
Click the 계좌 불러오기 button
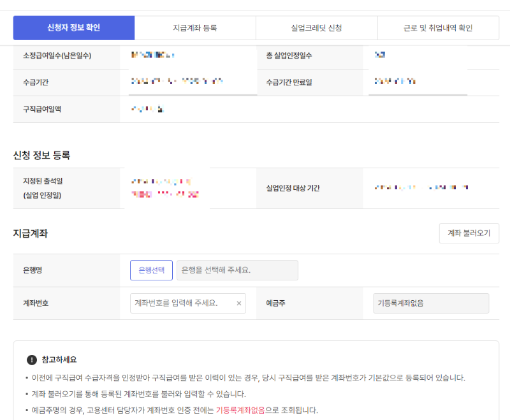point(469,233)
